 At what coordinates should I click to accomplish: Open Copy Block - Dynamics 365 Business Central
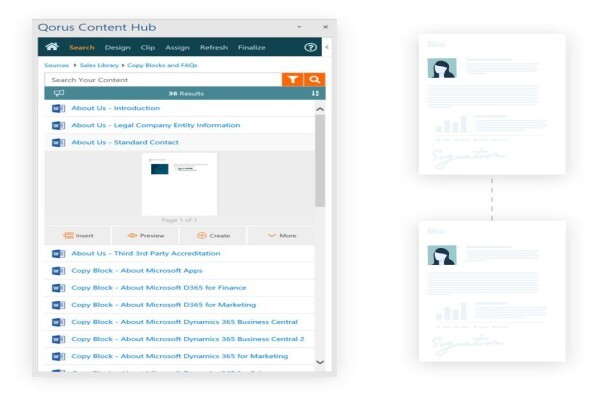(x=184, y=322)
